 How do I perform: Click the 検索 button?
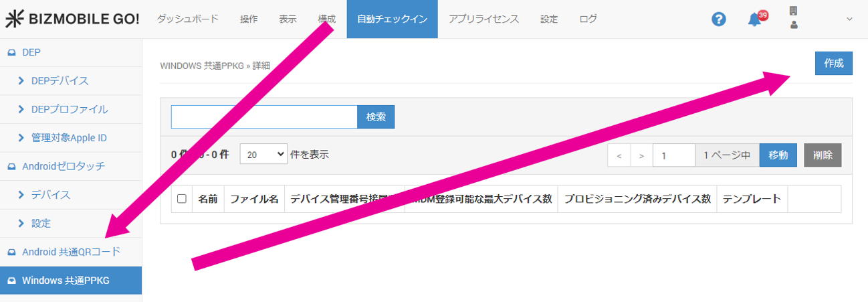[x=376, y=117]
